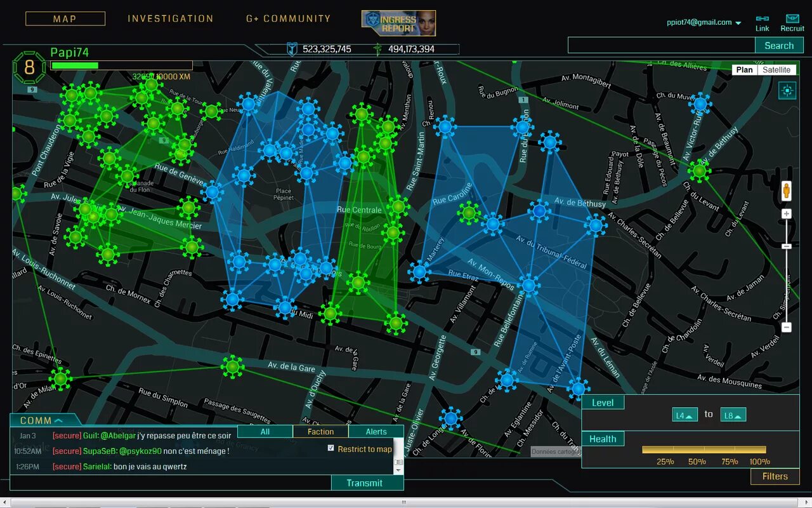Open player Guil in COMM
This screenshot has width=812, height=508.
coord(90,436)
